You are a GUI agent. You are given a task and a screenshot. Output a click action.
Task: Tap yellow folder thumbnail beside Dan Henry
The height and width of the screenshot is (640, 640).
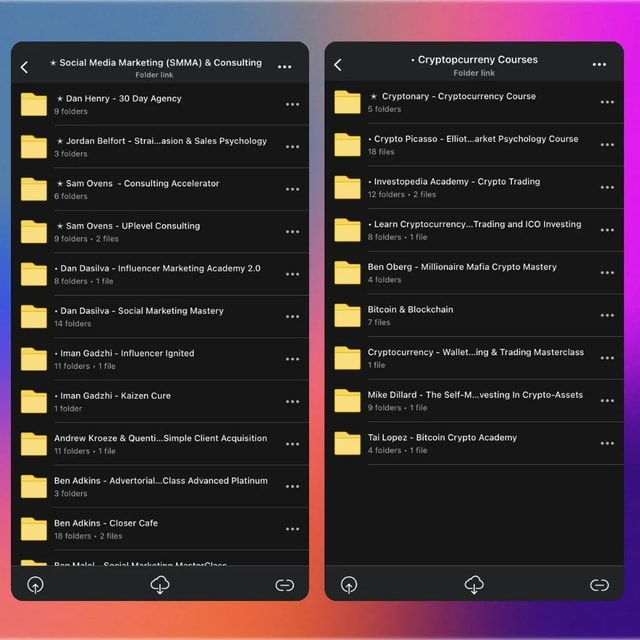(x=34, y=104)
